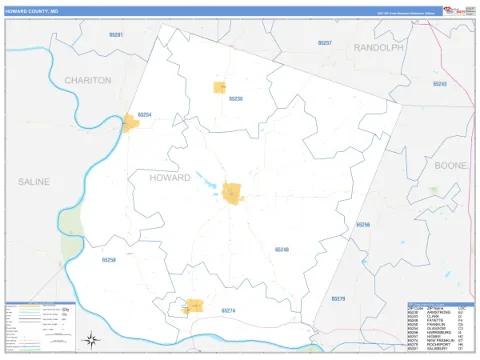Click the green area along the river near SALINE

point(71,233)
